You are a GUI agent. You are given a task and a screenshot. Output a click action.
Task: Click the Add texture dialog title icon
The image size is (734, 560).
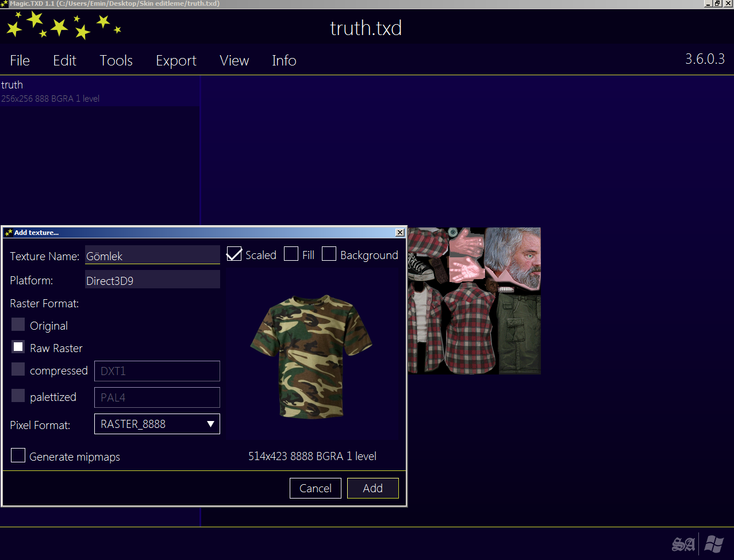8,233
